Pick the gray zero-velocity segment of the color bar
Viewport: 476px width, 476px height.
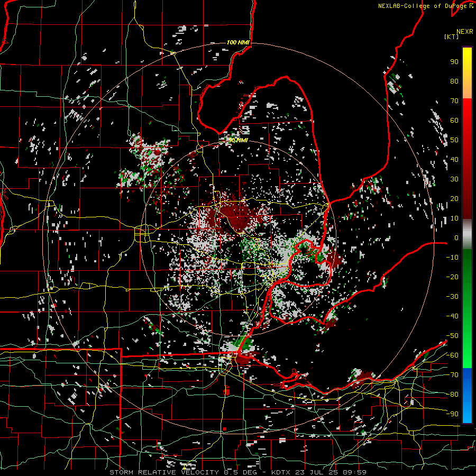[x=467, y=234]
